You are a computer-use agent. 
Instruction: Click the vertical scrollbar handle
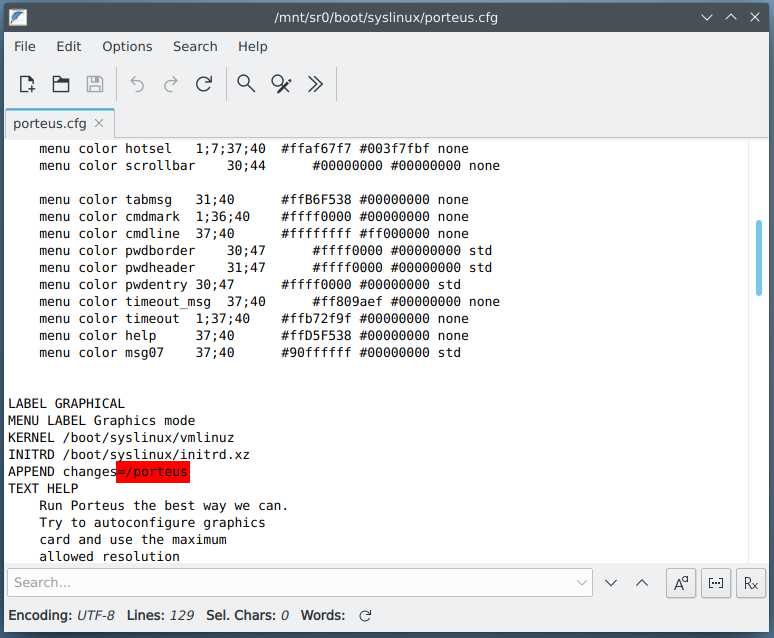point(758,258)
